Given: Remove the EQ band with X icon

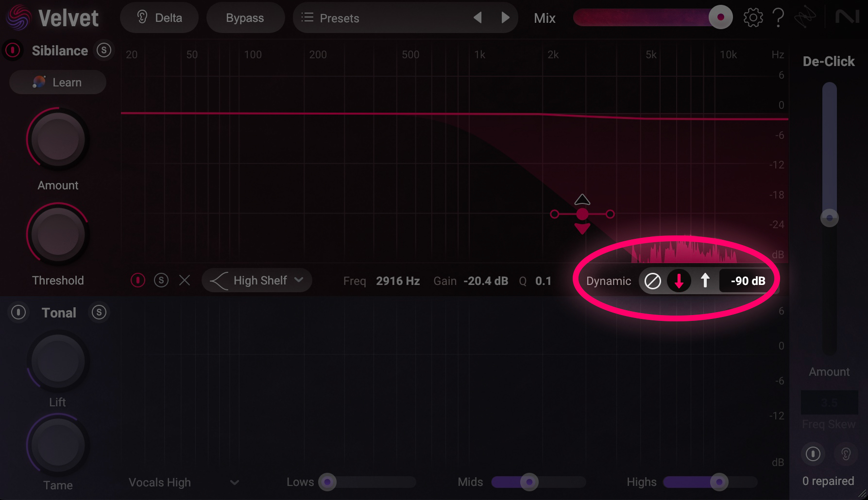Looking at the screenshot, I should click(x=185, y=280).
